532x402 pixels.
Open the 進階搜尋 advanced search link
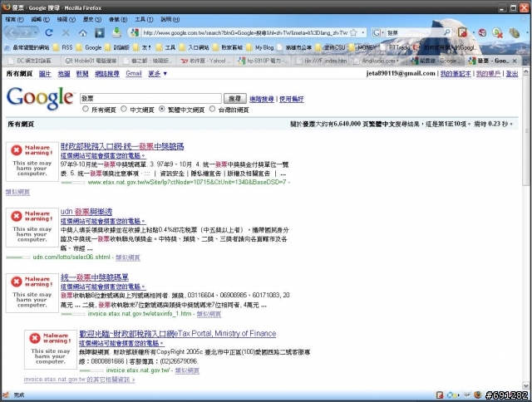click(x=261, y=99)
